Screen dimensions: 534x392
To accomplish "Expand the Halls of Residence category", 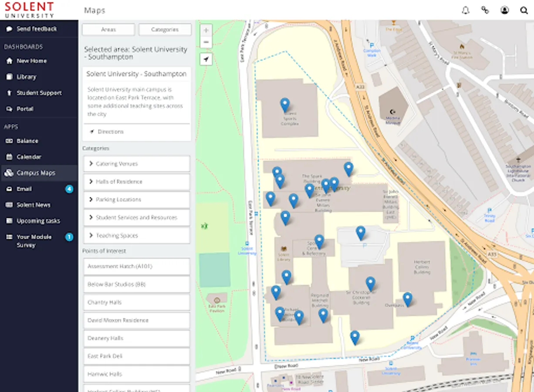I will point(137,182).
